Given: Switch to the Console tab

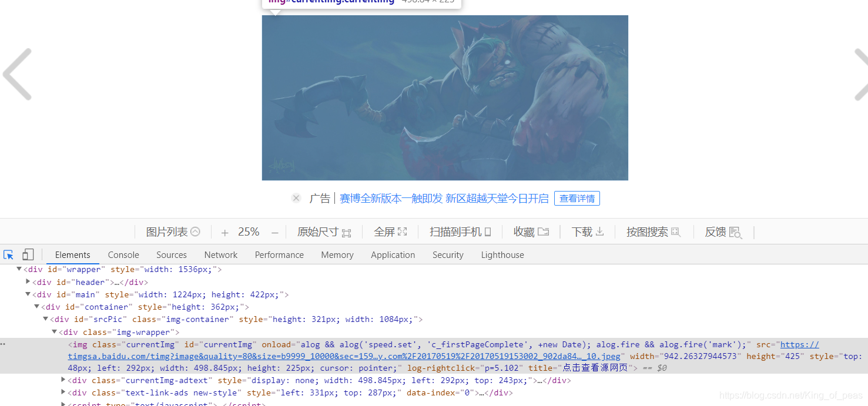Looking at the screenshot, I should click(x=123, y=255).
